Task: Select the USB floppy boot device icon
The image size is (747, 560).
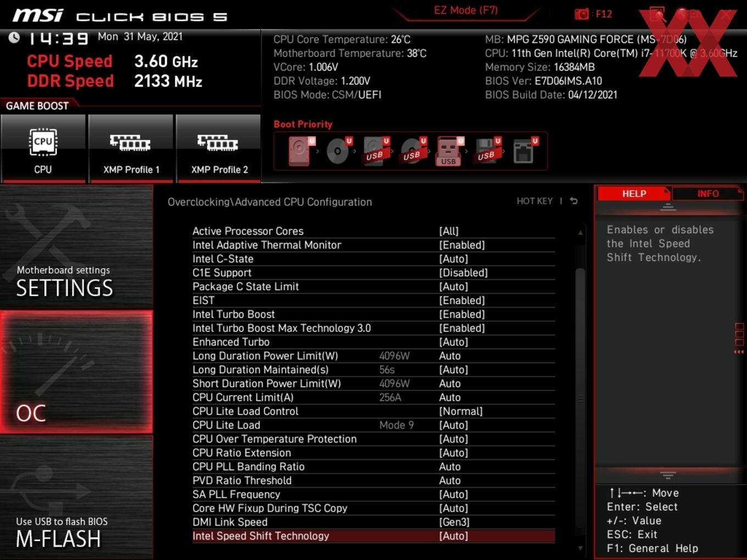Action: click(x=487, y=151)
